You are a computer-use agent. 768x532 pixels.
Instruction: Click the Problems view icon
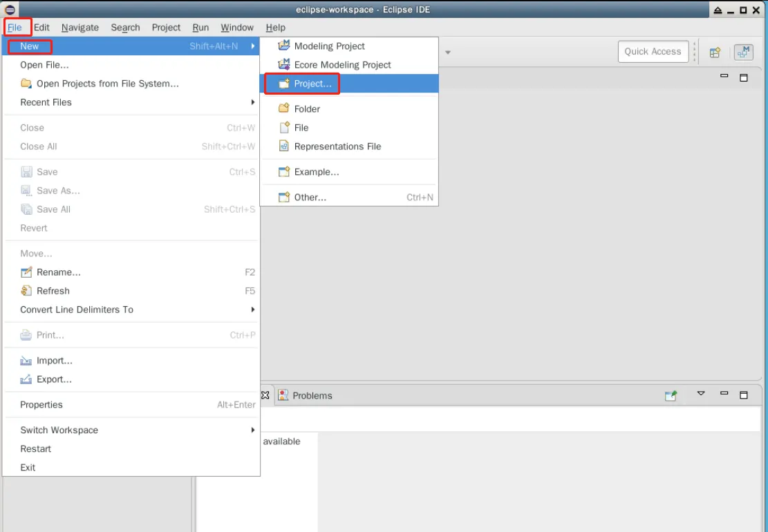click(283, 395)
